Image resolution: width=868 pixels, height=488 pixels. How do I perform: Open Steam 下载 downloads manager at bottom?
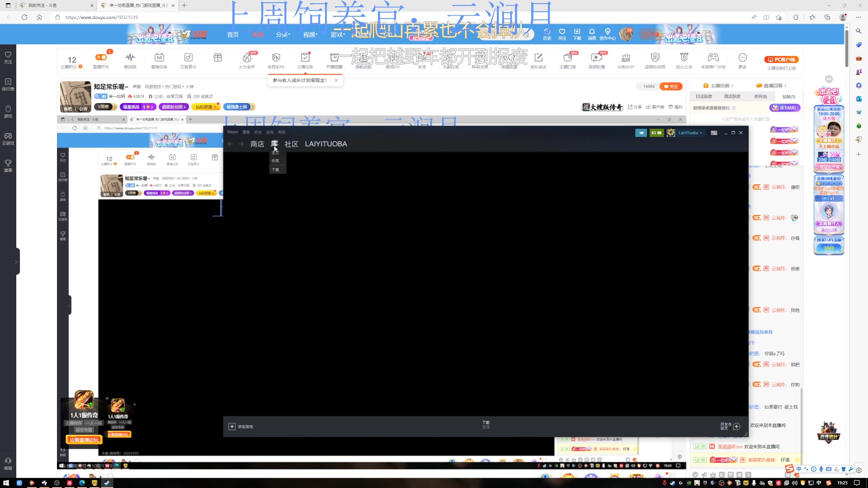(486, 424)
